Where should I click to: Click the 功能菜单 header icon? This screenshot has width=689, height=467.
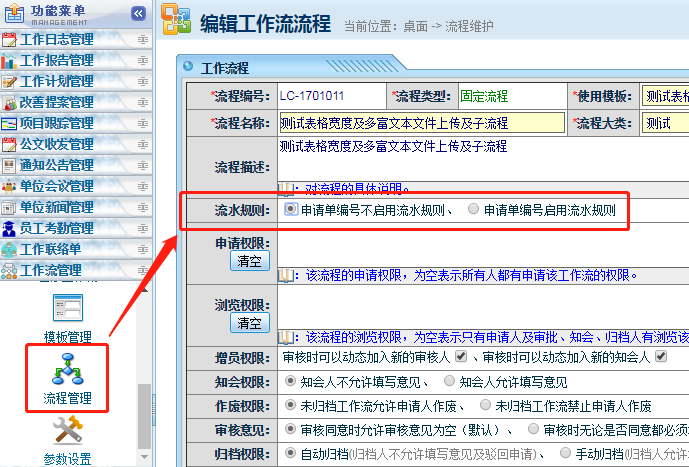coord(14,13)
